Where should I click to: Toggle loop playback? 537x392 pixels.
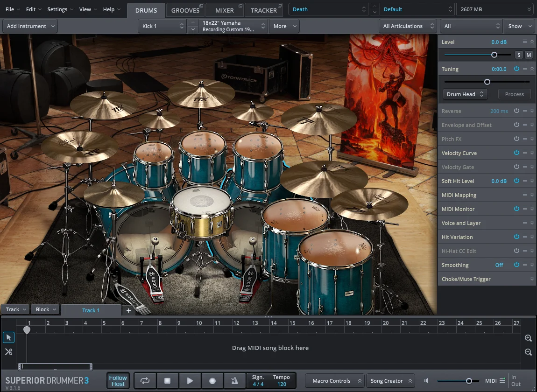tap(145, 381)
